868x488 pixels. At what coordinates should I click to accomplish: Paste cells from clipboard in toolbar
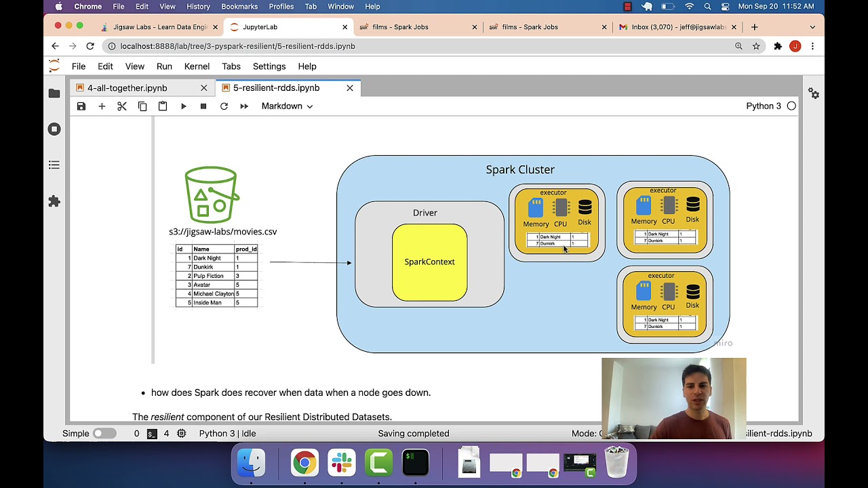click(163, 106)
